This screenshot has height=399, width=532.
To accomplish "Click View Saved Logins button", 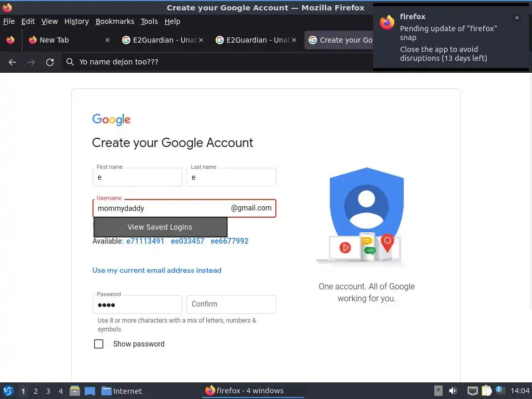I will (x=160, y=227).
